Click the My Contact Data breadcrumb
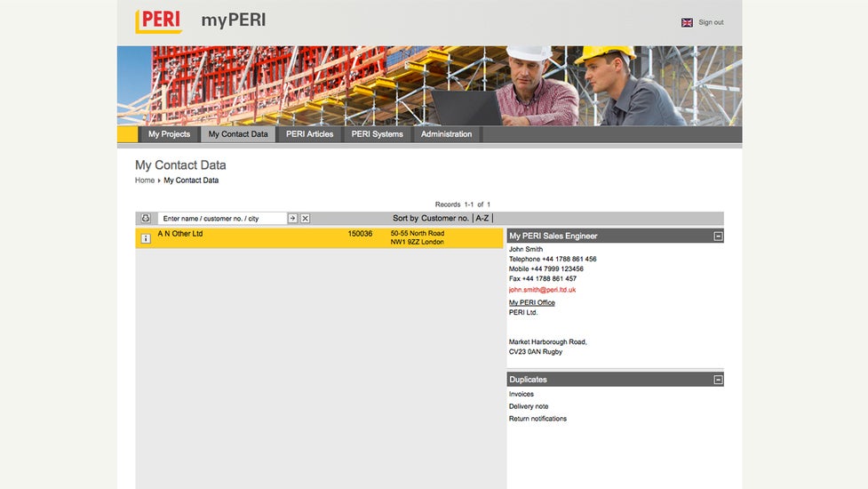868x489 pixels. (191, 180)
